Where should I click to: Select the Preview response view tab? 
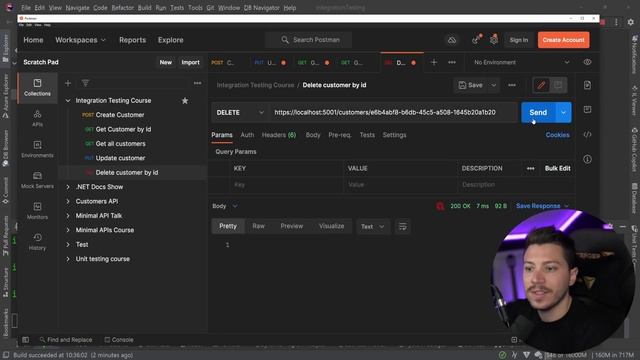coord(291,226)
